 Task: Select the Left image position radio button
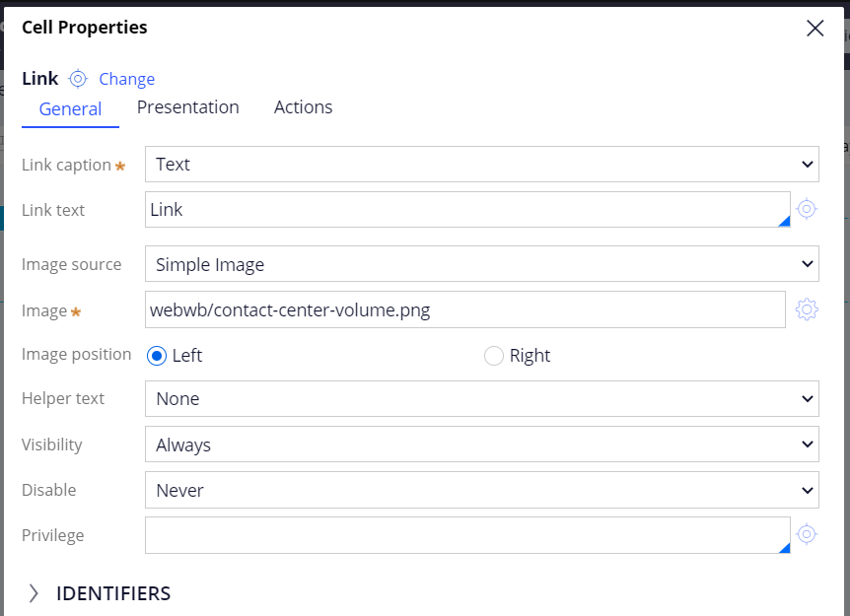click(x=157, y=356)
